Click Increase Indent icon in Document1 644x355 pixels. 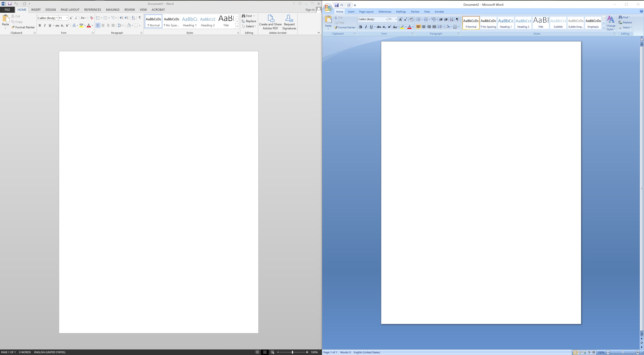click(127, 18)
